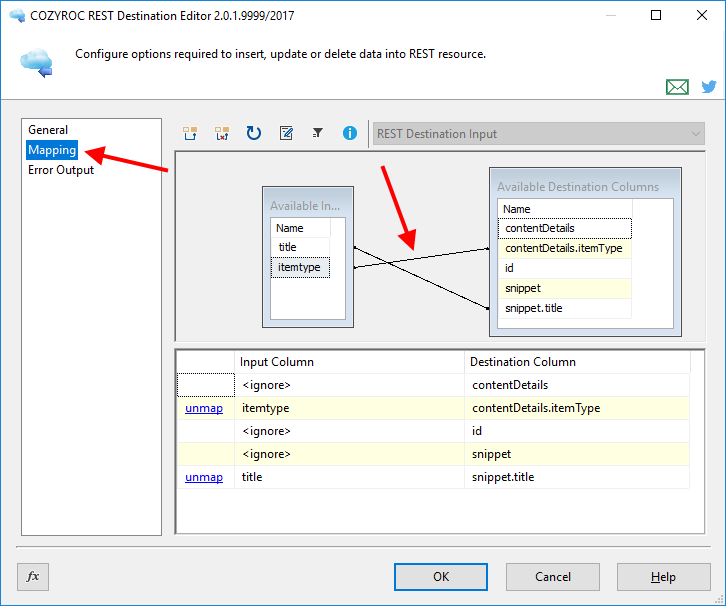Unmap the itemtype mapping row

[204, 408]
